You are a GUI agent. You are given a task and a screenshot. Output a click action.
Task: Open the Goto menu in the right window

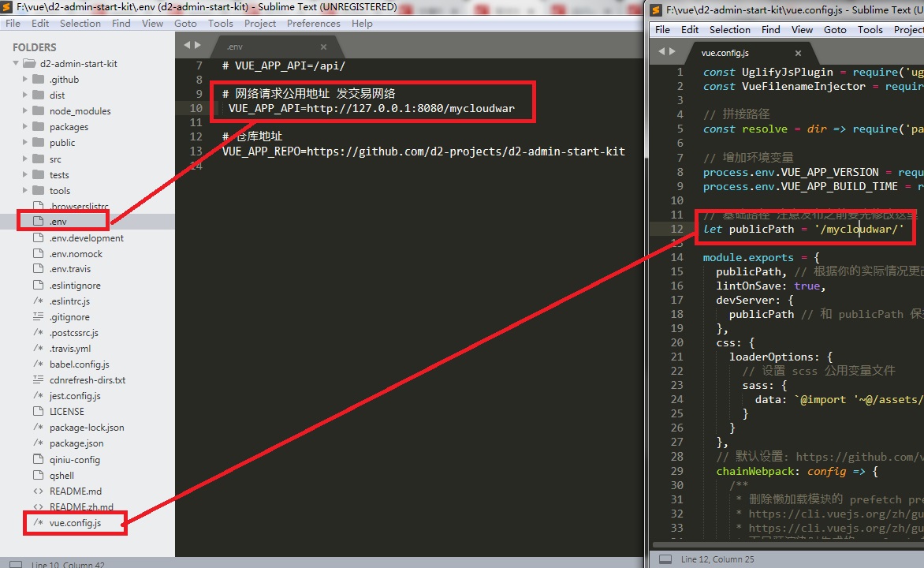835,29
